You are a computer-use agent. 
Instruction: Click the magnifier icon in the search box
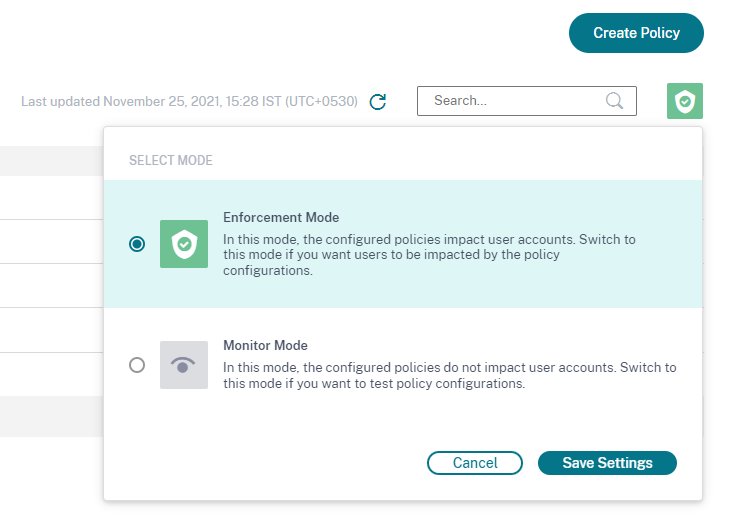pyautogui.click(x=615, y=101)
